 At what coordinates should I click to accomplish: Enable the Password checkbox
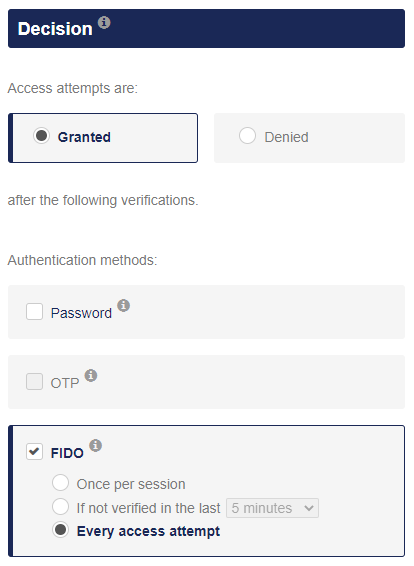click(34, 312)
